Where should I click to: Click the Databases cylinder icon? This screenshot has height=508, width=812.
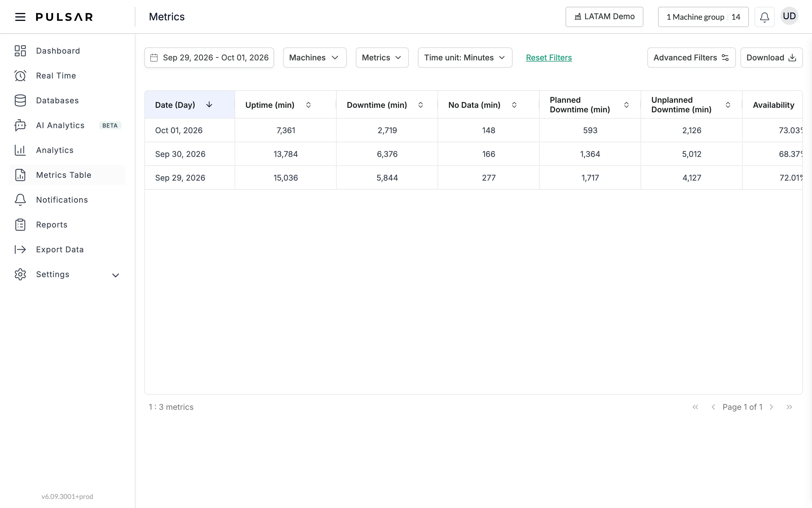pyautogui.click(x=20, y=100)
